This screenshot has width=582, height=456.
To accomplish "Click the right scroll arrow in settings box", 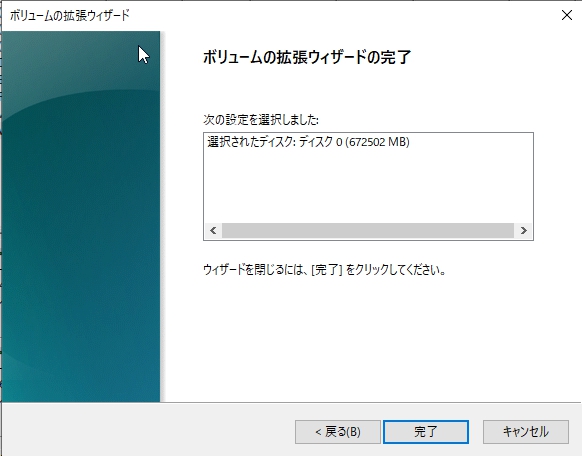I will pyautogui.click(x=523, y=230).
